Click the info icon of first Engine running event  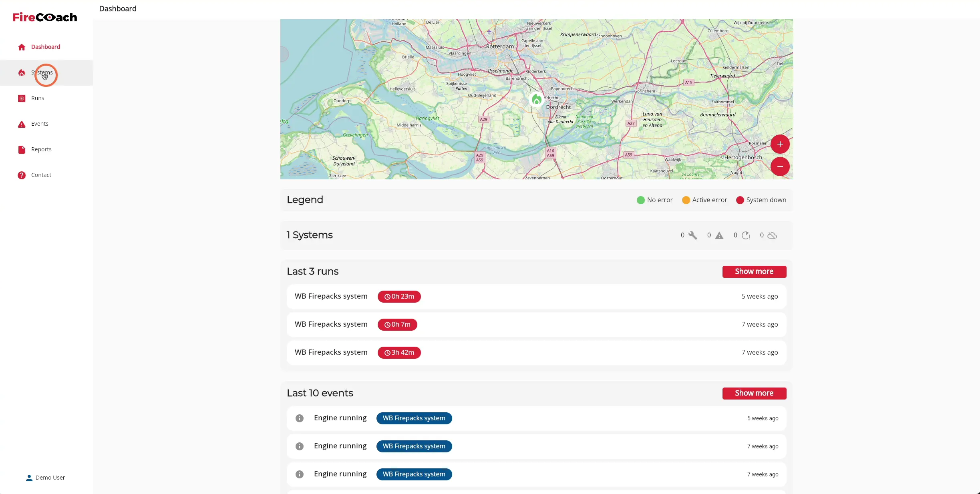[x=300, y=418]
